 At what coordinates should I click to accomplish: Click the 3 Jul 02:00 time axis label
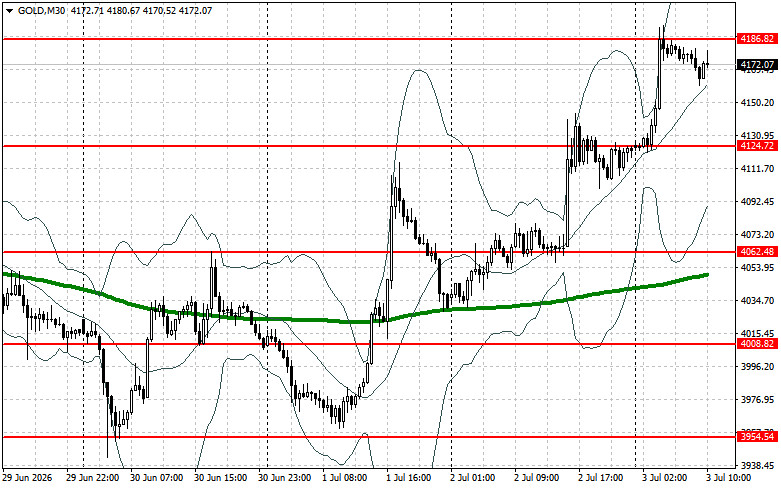[664, 478]
